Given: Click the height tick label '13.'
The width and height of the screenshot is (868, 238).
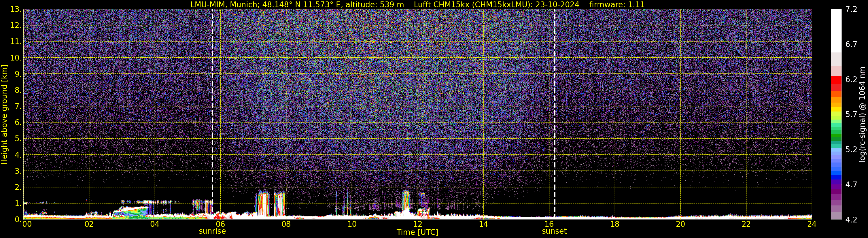Looking at the screenshot, I should (x=16, y=9).
